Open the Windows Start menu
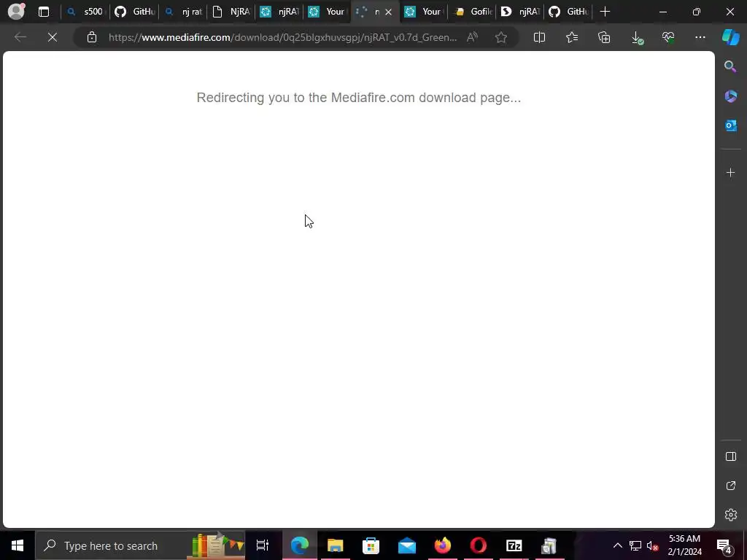The width and height of the screenshot is (747, 560). [x=18, y=545]
